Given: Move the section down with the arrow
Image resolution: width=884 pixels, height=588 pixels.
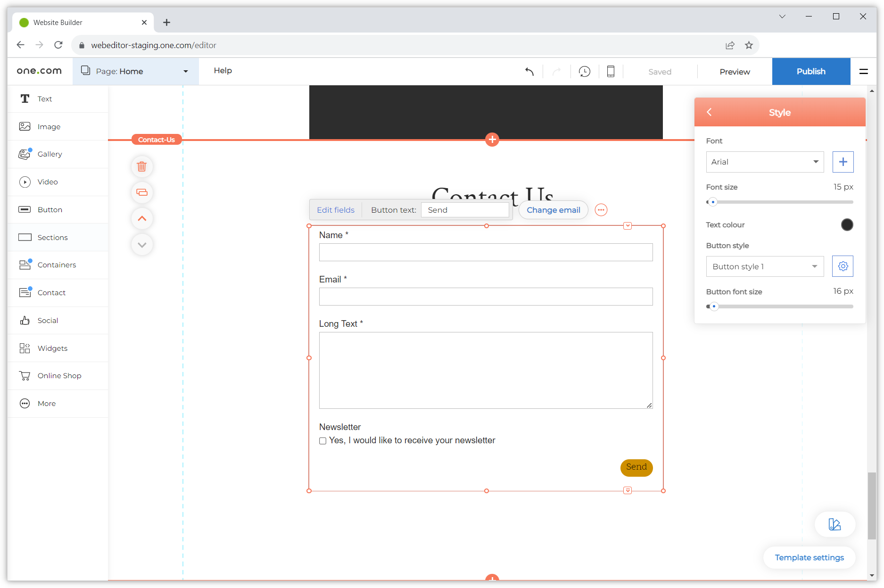Looking at the screenshot, I should point(142,245).
